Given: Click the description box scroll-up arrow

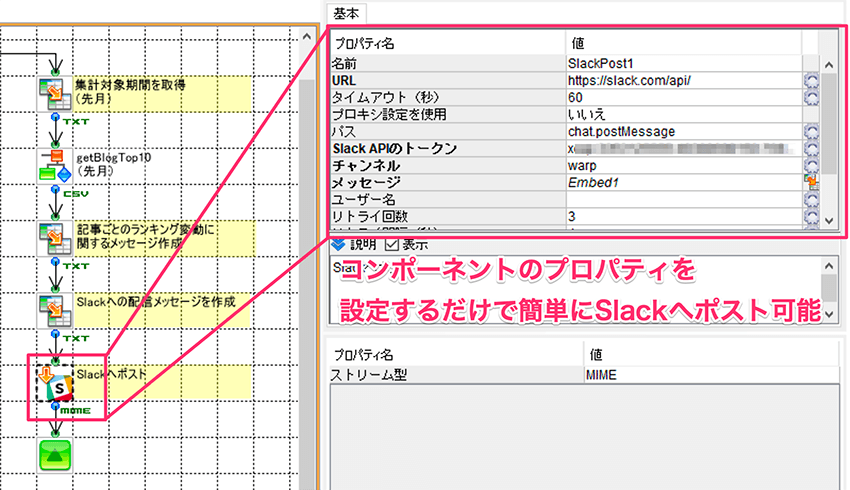Looking at the screenshot, I should coord(829,266).
